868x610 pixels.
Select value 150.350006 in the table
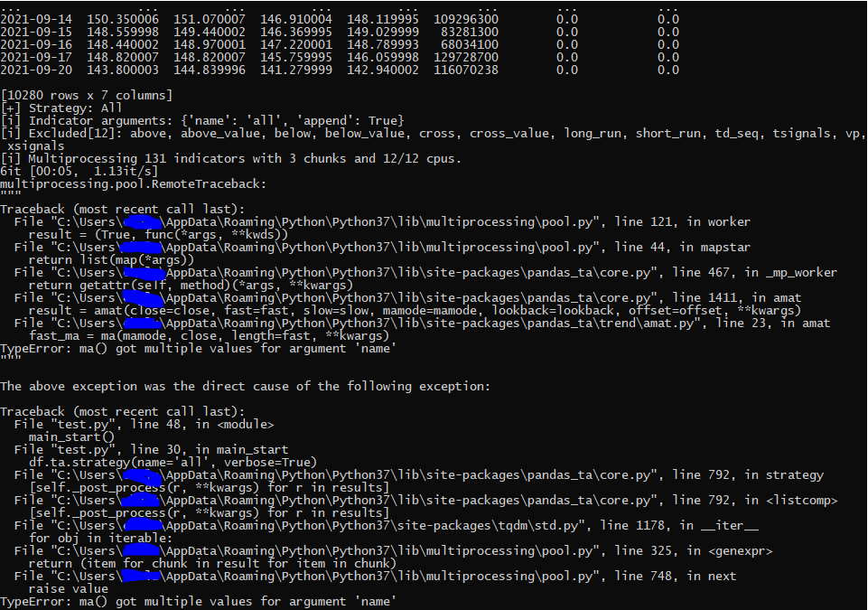coord(123,19)
